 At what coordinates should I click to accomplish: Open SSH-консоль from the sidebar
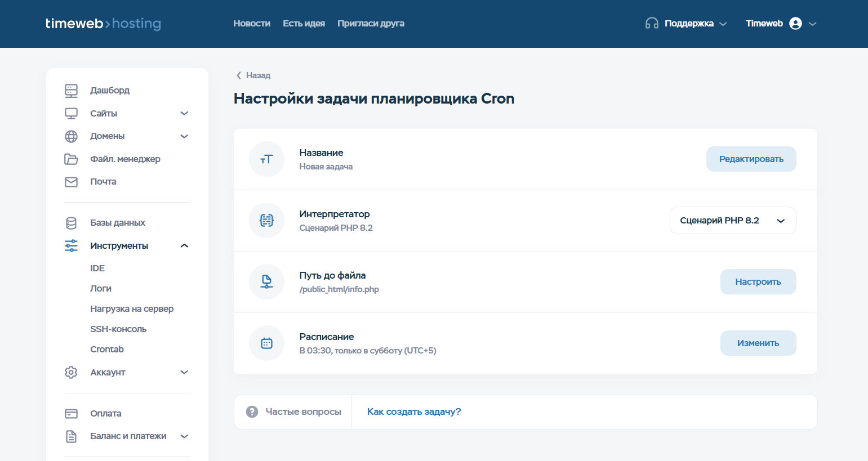coord(118,329)
